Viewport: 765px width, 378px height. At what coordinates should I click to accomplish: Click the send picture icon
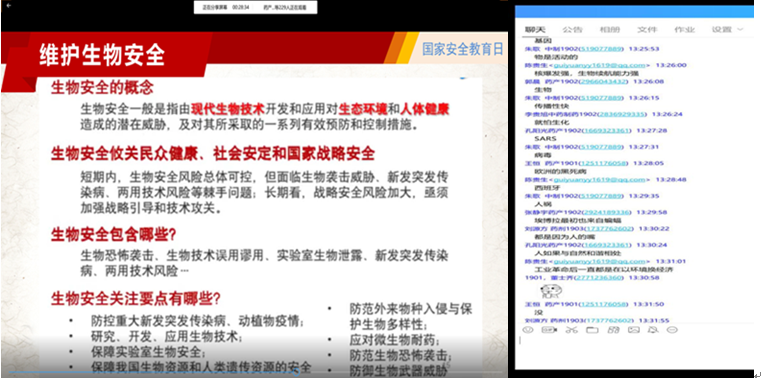point(633,330)
